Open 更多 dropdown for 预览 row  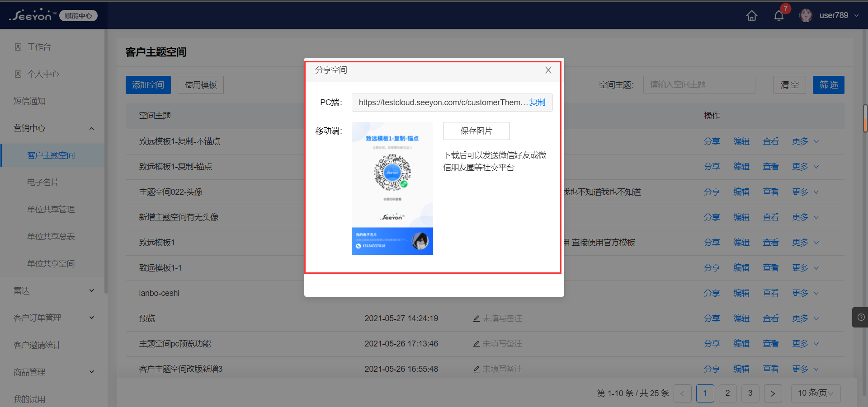tap(805, 318)
